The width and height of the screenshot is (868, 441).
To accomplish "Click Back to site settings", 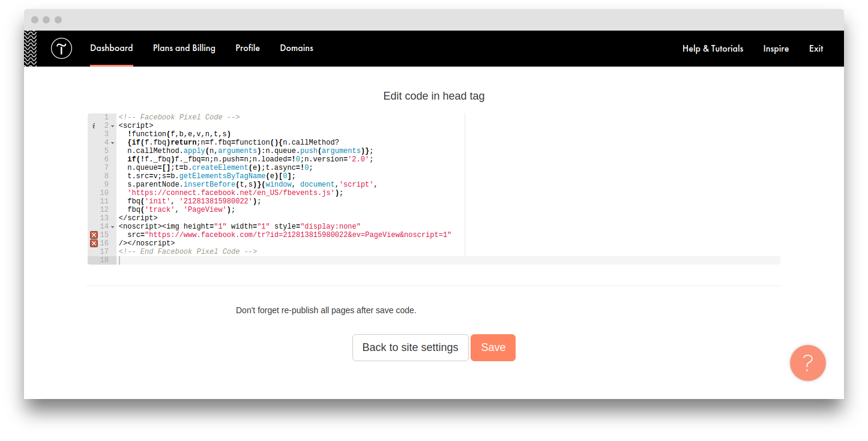I will pos(411,347).
